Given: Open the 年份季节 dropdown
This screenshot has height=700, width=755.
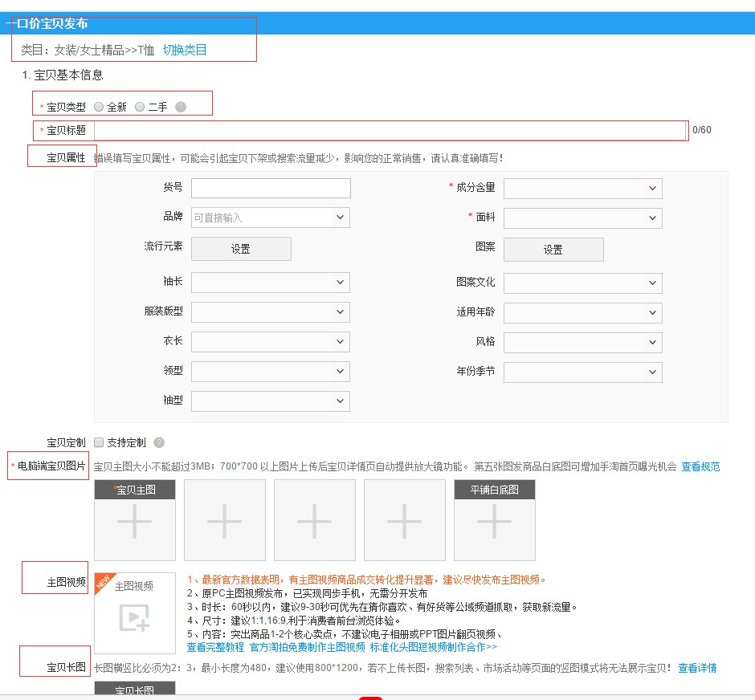Looking at the screenshot, I should pos(582,372).
